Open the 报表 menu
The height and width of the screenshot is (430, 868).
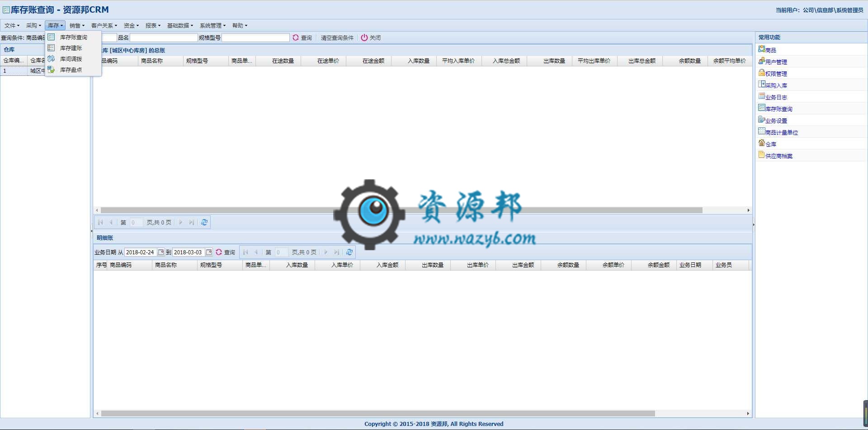[153, 25]
